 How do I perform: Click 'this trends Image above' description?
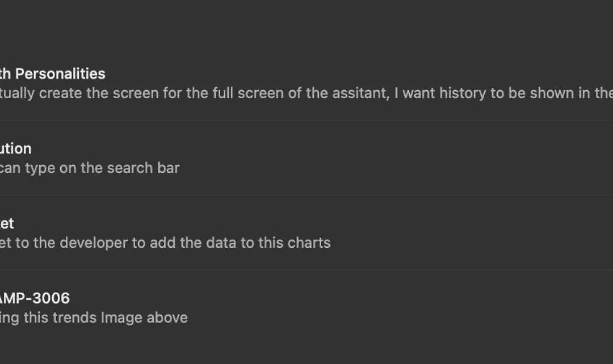click(x=94, y=318)
